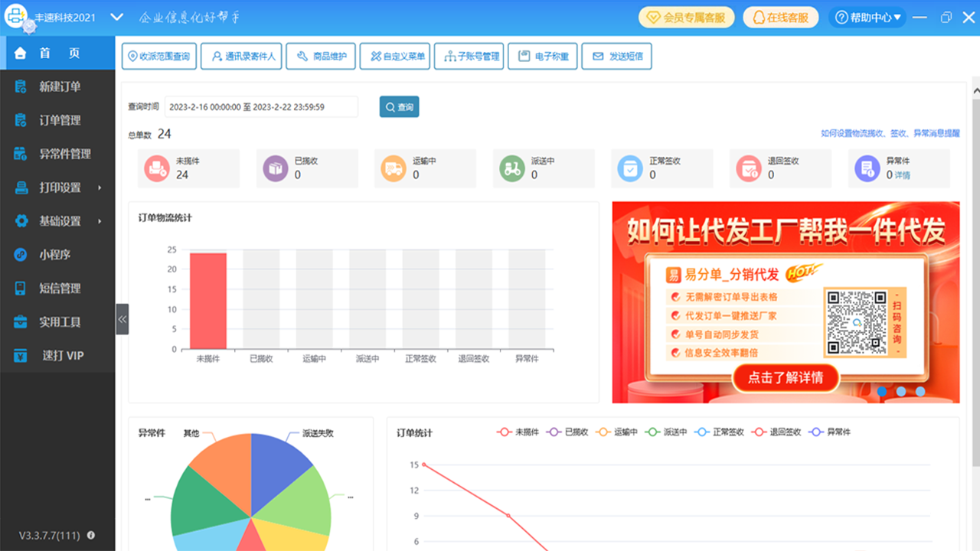The image size is (980, 551).
Task: Click the 正常签收 status icon
Action: coord(631,168)
